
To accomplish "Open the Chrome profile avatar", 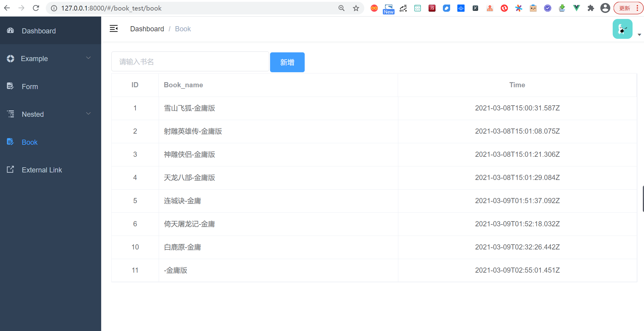I will tap(605, 8).
